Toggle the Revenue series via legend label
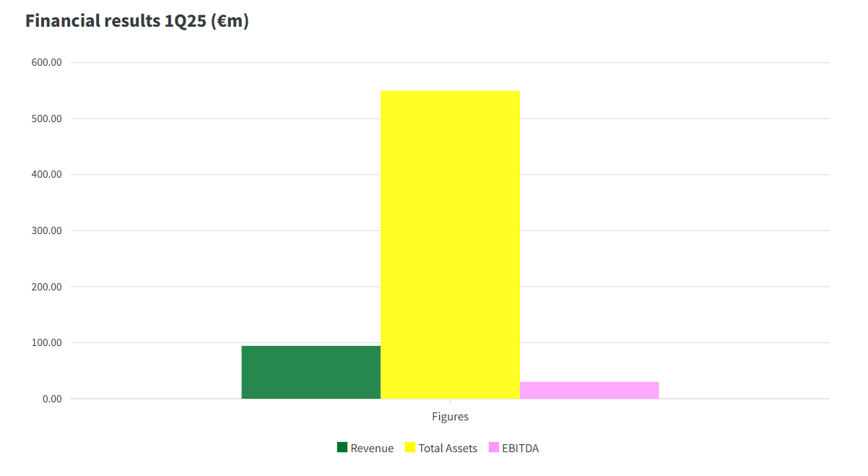 tap(372, 448)
